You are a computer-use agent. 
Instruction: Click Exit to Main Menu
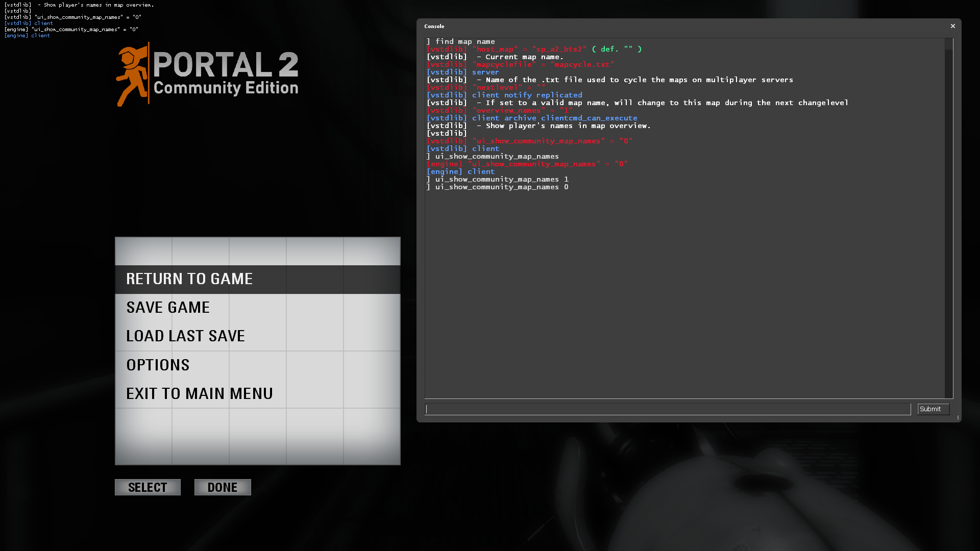199,394
